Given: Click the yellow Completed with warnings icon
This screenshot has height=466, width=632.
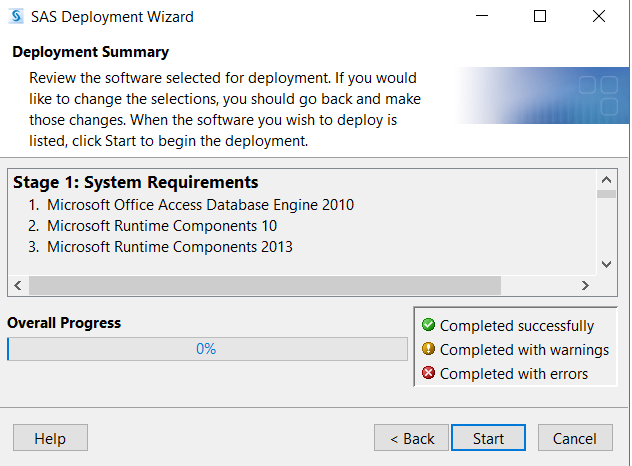Looking at the screenshot, I should coord(428,349).
